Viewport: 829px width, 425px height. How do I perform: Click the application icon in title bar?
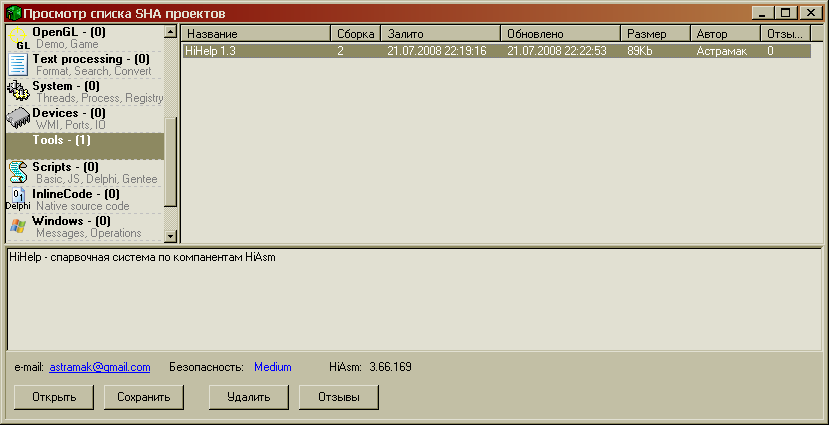13,13
